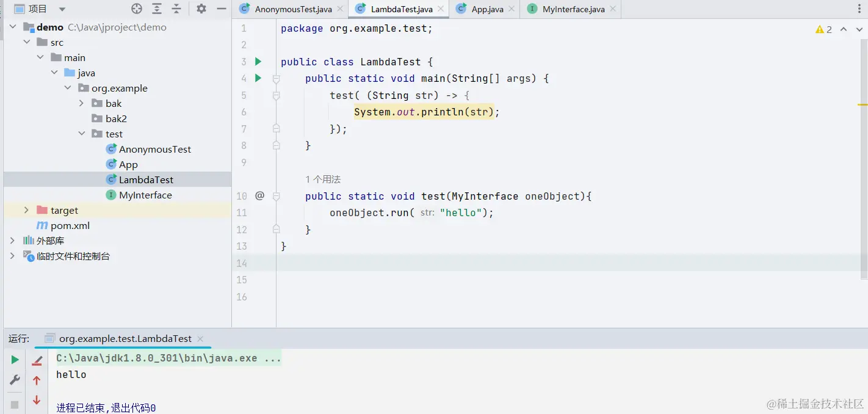Click the locate-opened-file crosshair icon
868x414 pixels.
point(137,9)
